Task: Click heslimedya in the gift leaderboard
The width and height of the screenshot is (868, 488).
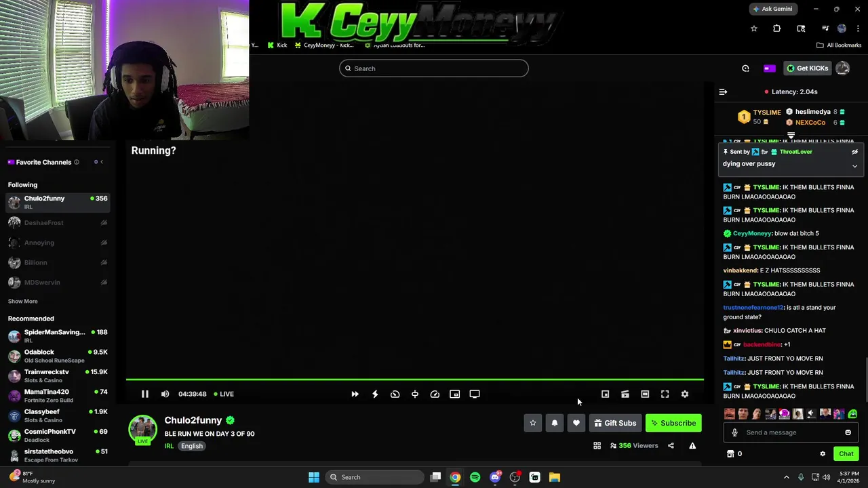Action: pyautogui.click(x=812, y=112)
